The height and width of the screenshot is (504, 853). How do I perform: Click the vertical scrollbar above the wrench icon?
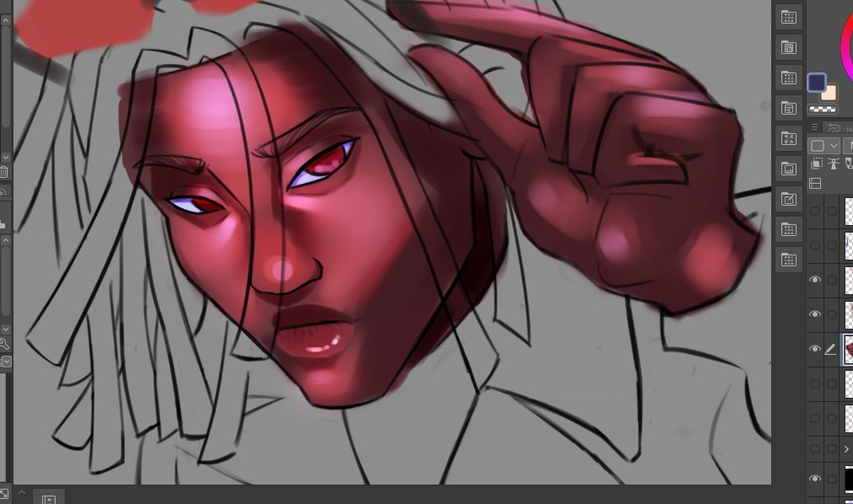pos(5,281)
